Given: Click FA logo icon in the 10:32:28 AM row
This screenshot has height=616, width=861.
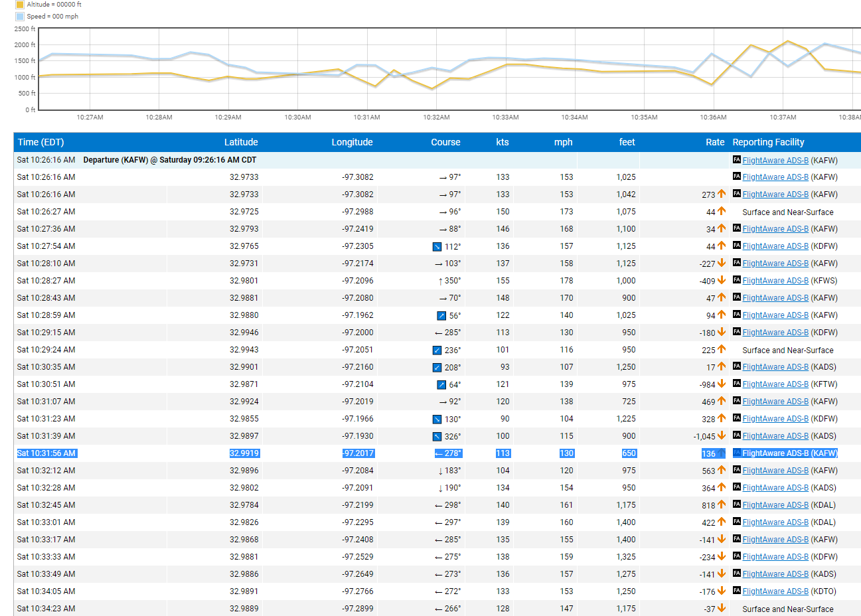Looking at the screenshot, I should 737,487.
